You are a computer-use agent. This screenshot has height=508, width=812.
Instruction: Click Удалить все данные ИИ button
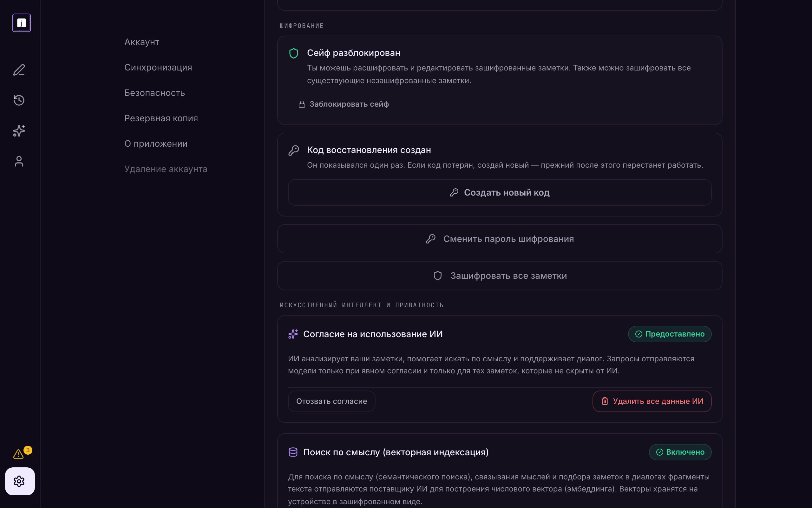pos(652,401)
